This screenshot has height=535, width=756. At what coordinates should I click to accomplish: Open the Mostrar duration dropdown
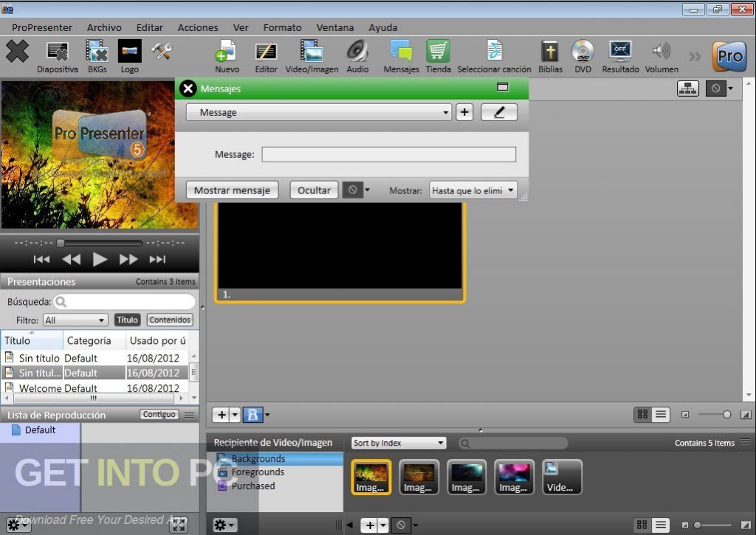[473, 190]
